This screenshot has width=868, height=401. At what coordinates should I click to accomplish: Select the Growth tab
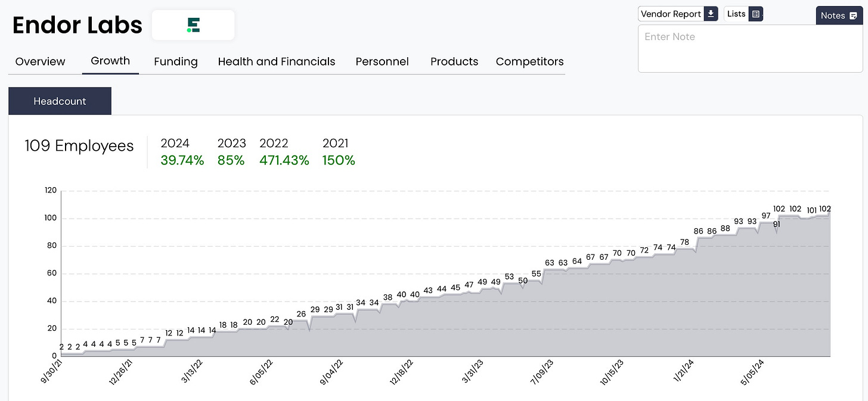click(110, 61)
